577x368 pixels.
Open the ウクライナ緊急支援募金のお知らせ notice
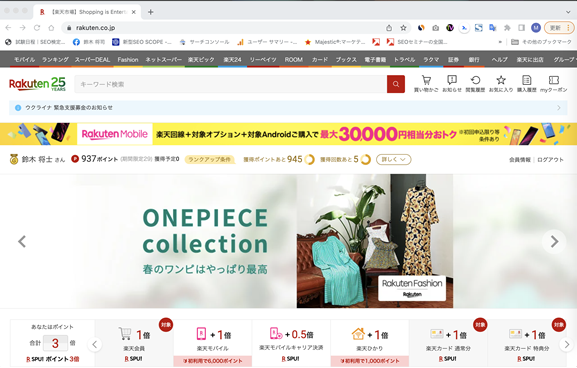click(288, 107)
